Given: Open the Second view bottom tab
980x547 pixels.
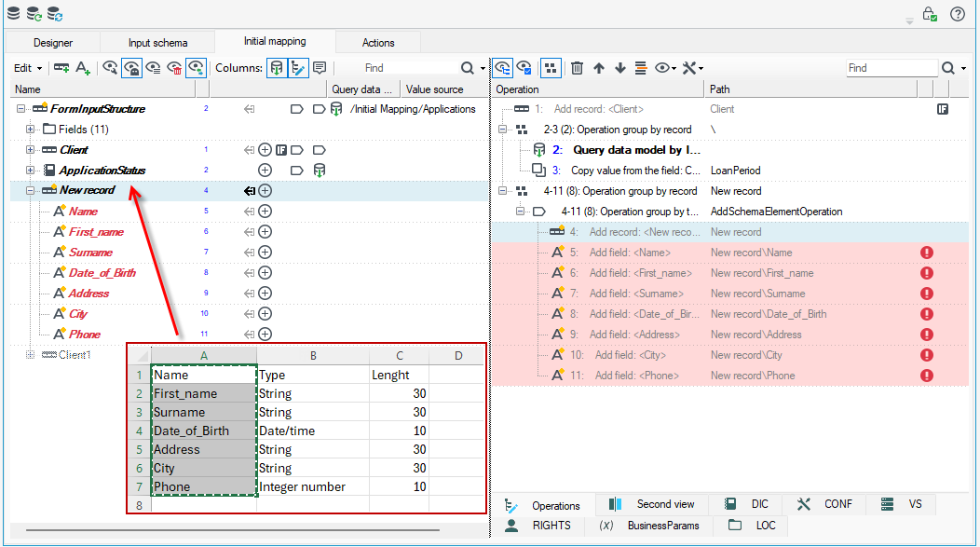Looking at the screenshot, I should [x=652, y=504].
